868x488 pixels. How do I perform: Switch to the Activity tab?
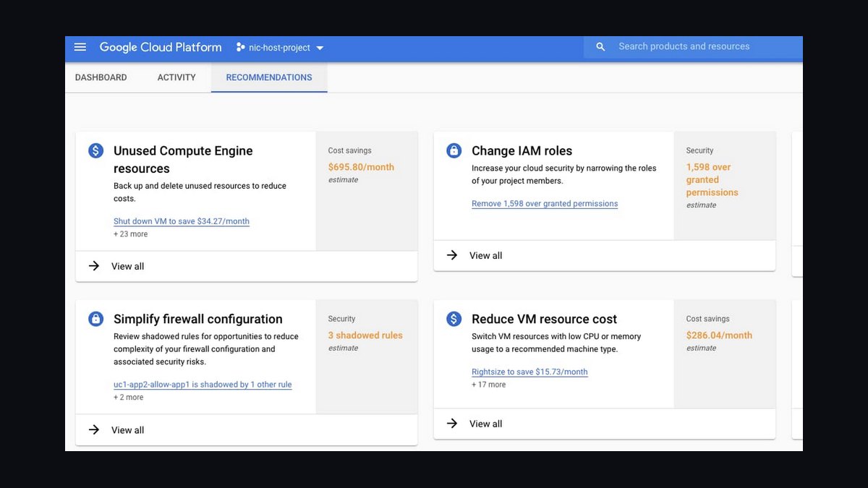176,77
